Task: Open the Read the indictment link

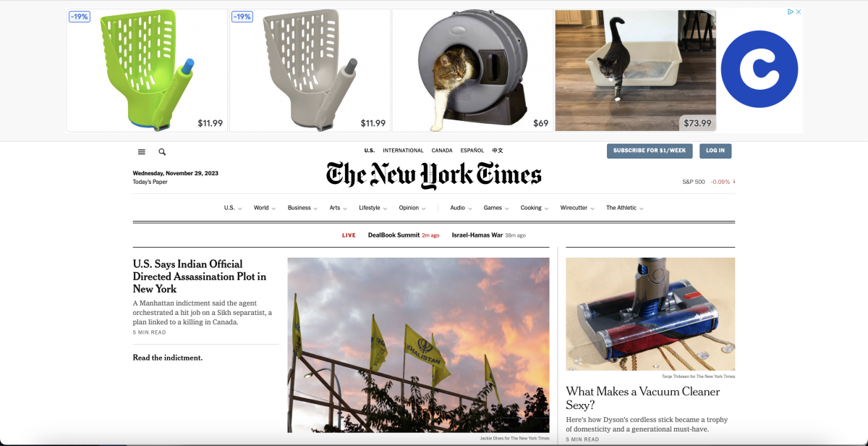Action: (168, 358)
